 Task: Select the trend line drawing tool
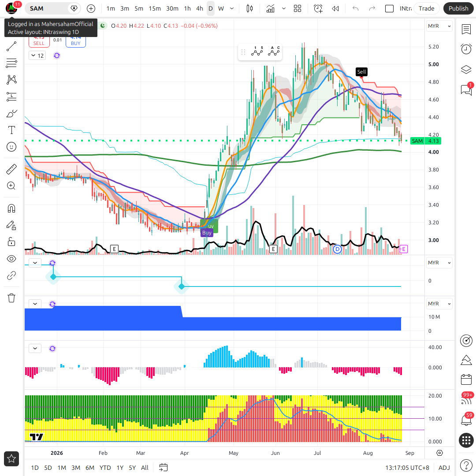(x=11, y=46)
